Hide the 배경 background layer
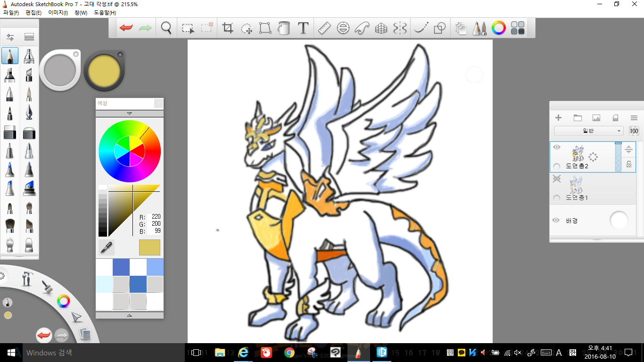 click(x=556, y=220)
